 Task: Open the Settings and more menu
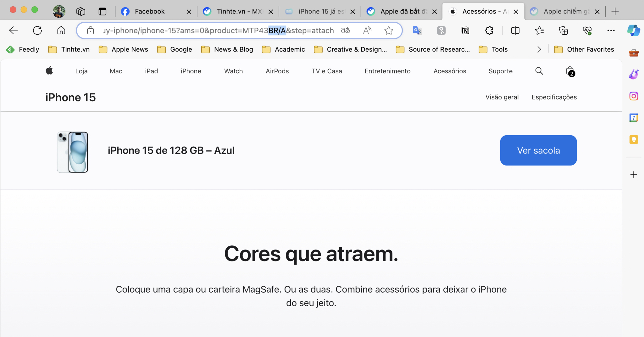611,31
